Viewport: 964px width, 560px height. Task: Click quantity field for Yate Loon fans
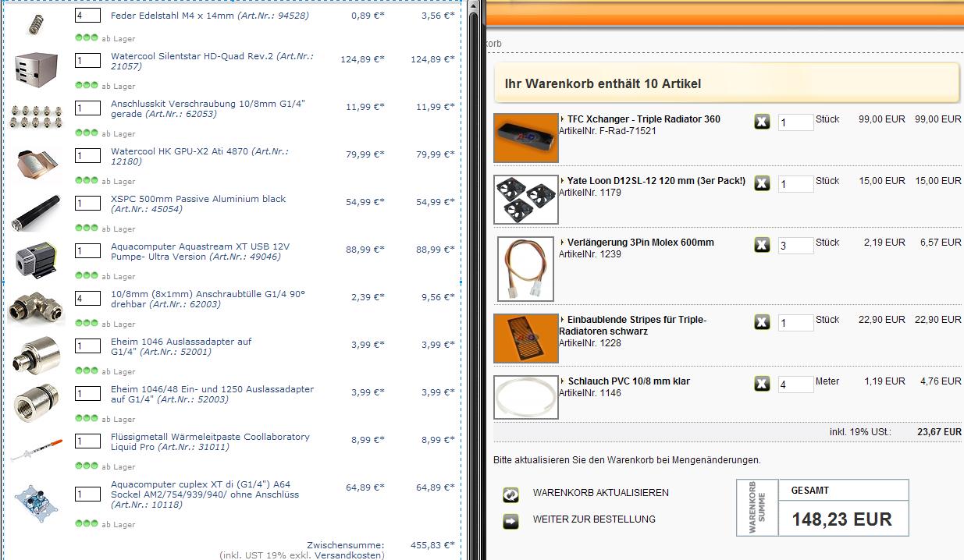(x=795, y=184)
